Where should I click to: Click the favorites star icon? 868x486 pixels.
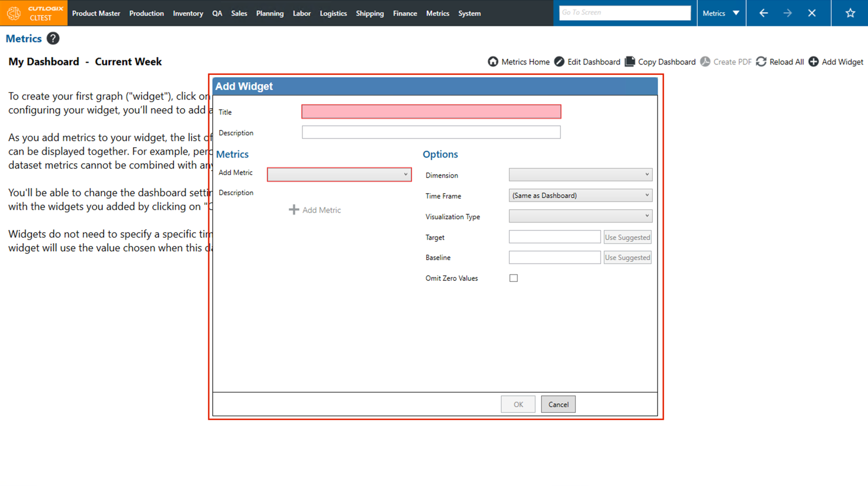850,13
